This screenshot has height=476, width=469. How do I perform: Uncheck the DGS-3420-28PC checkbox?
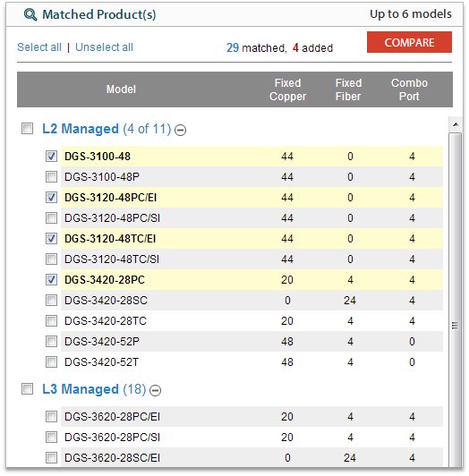tap(51, 279)
